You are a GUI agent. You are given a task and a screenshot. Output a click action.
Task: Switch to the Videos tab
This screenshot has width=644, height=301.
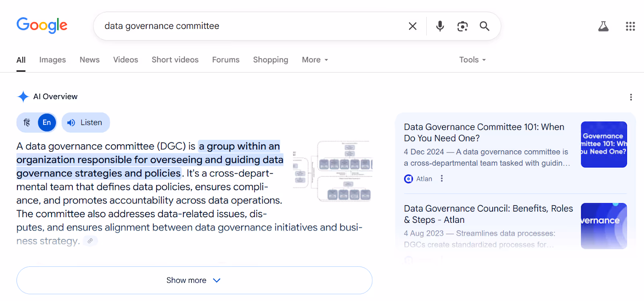pos(126,60)
